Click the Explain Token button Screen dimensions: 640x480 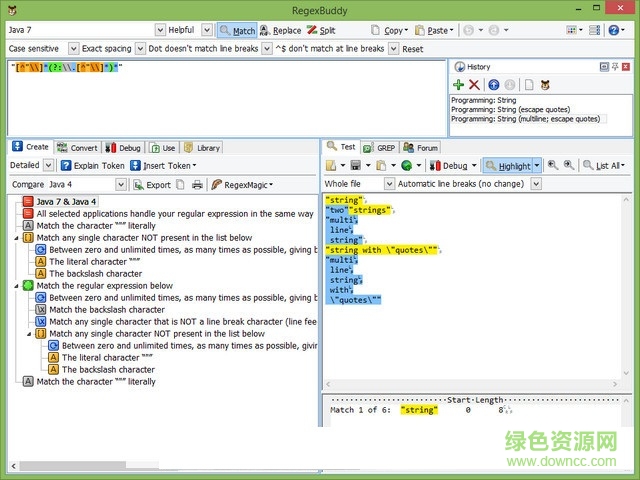[x=92, y=165]
